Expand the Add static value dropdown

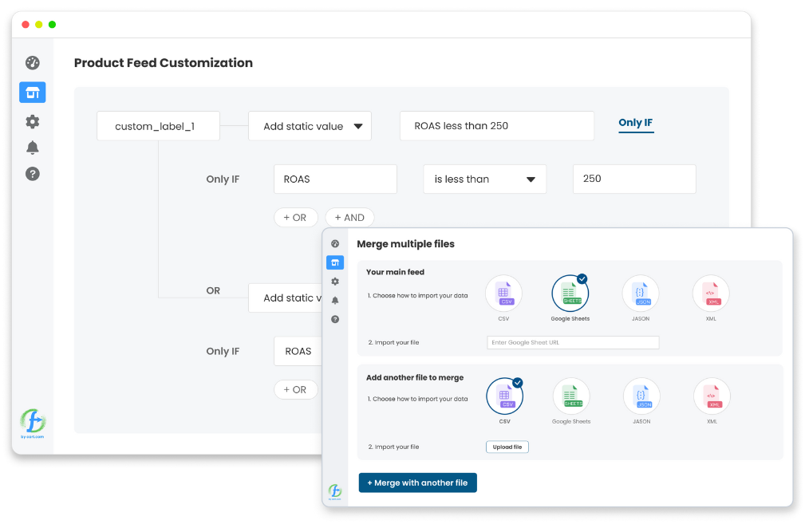[310, 126]
